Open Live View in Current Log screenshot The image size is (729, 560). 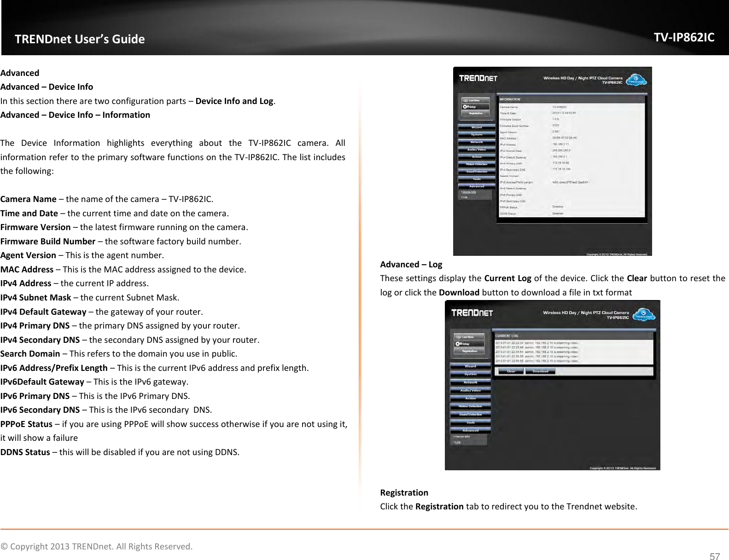[469, 337]
